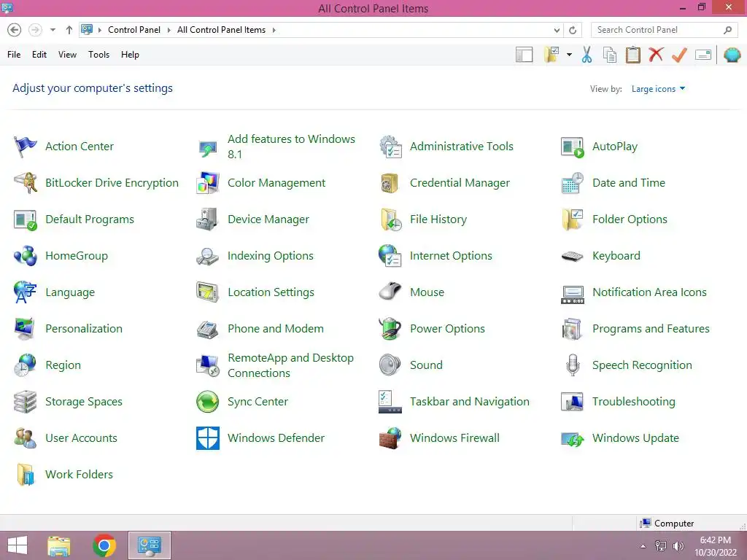Open the View menu
Viewport: 747px width, 560px height.
click(x=67, y=55)
